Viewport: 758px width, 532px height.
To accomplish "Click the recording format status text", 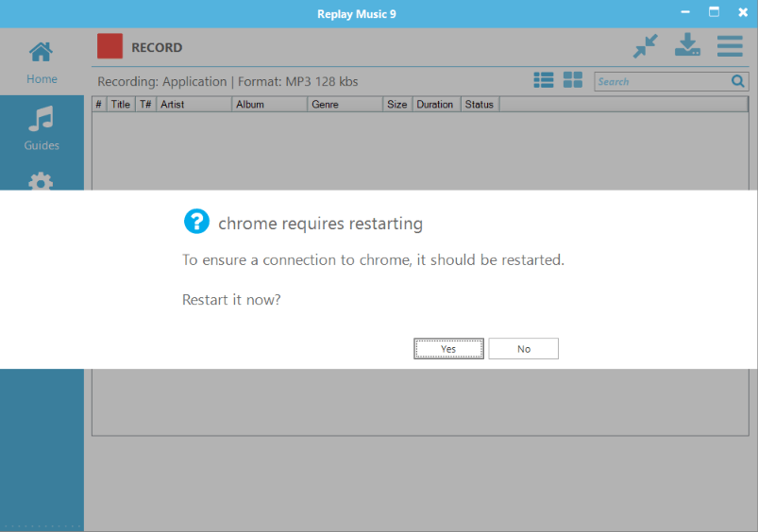I will [x=227, y=81].
